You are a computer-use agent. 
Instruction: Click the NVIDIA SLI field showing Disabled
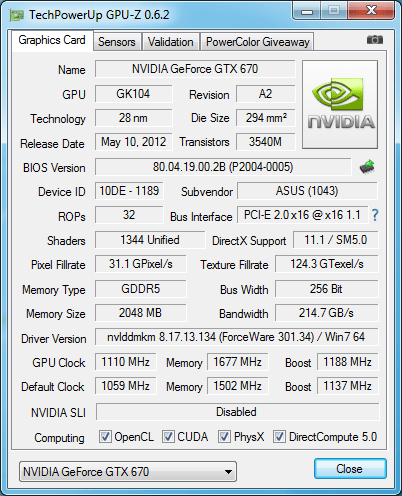[x=237, y=412]
